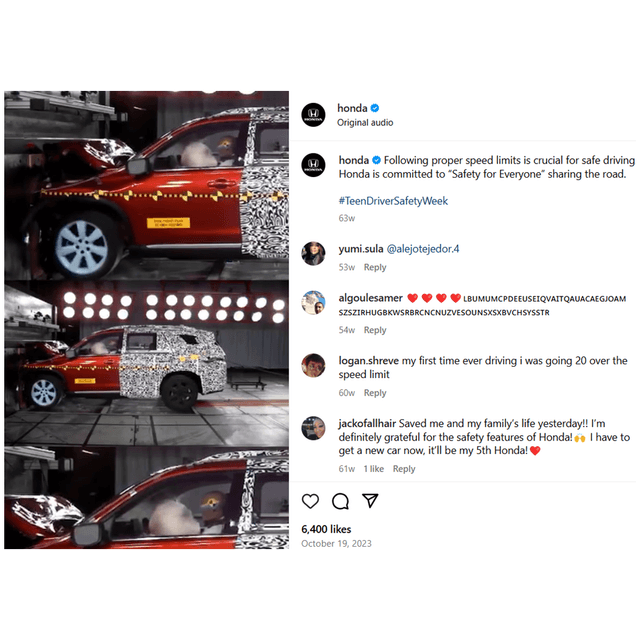
Task: Reply to logan.shreve's comment
Action: [x=375, y=393]
